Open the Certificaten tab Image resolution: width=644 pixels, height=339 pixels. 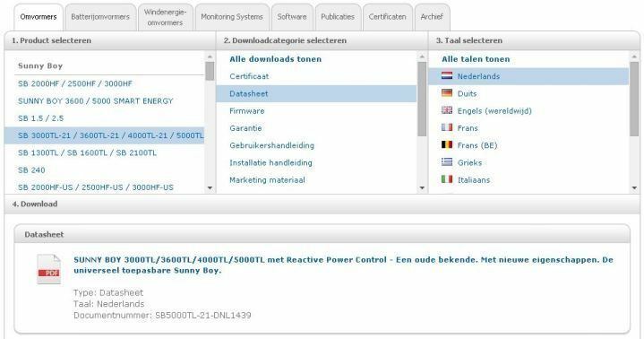pyautogui.click(x=387, y=17)
